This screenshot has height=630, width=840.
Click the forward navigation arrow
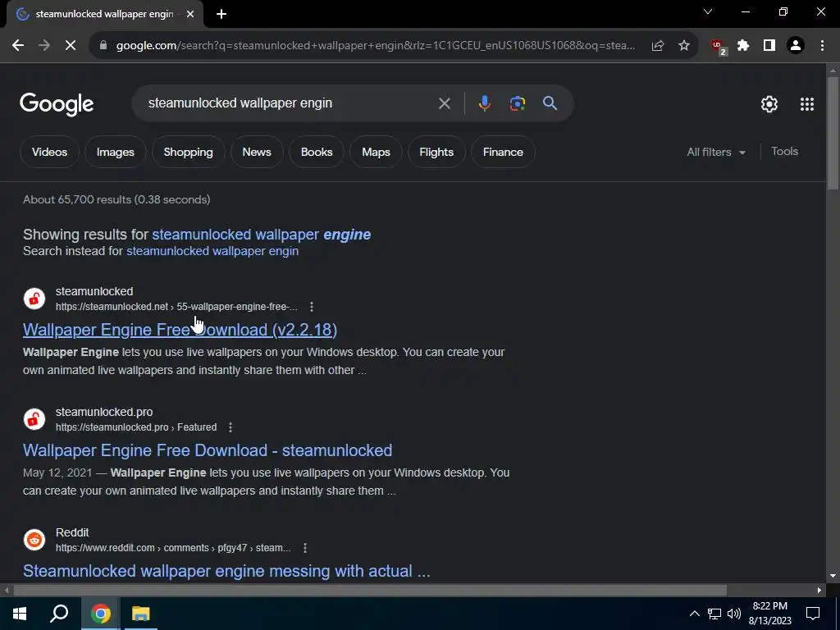[x=44, y=46]
